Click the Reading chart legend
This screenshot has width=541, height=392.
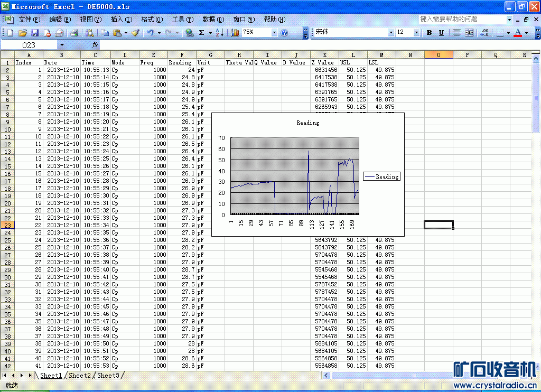pos(381,176)
